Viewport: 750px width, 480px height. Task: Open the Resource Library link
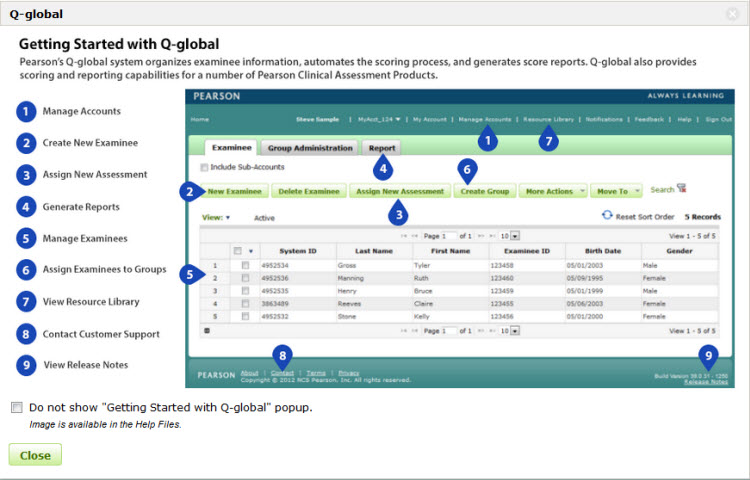click(548, 120)
